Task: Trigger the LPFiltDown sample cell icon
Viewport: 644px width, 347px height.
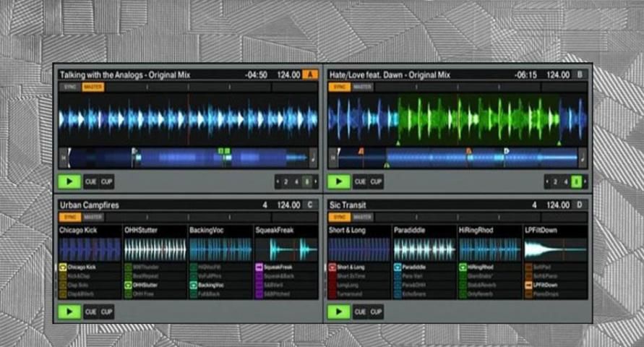Action: tap(528, 285)
